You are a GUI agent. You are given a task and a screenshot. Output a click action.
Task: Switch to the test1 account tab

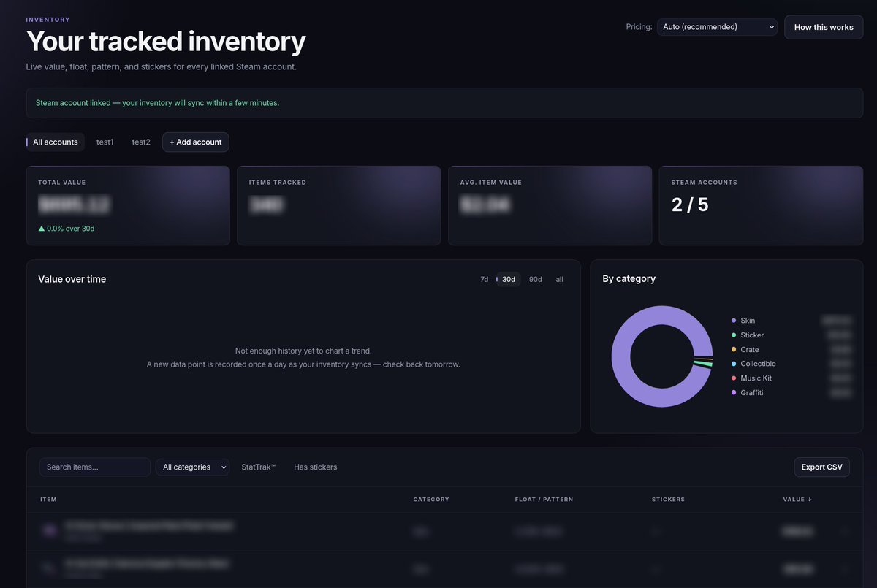105,142
